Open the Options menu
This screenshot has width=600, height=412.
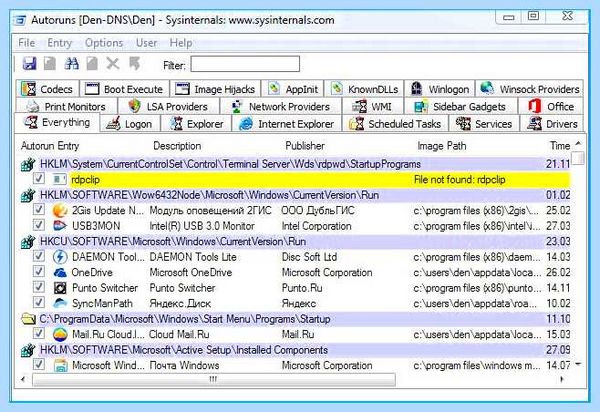click(104, 43)
